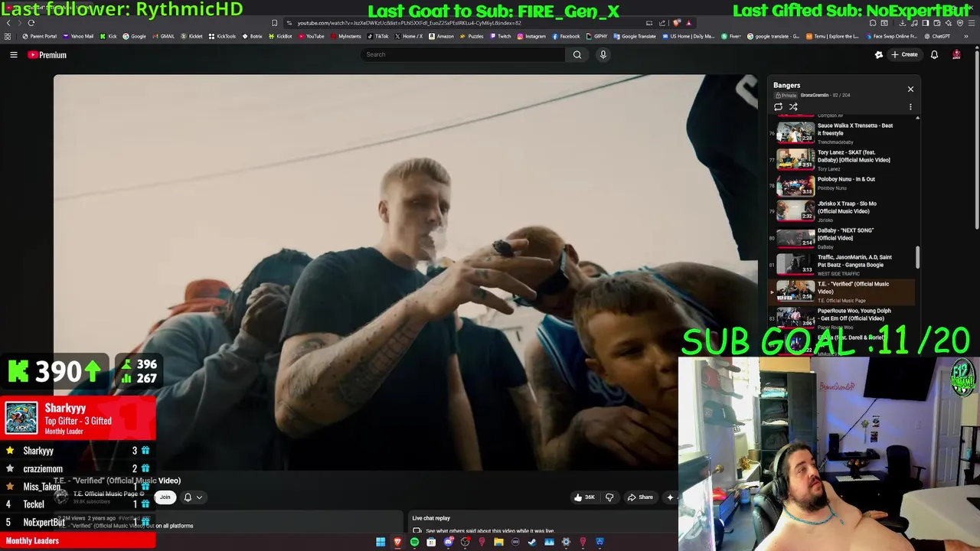This screenshot has height=551, width=980.
Task: Play Poloboy Nunu - In & Out item
Action: tap(842, 185)
